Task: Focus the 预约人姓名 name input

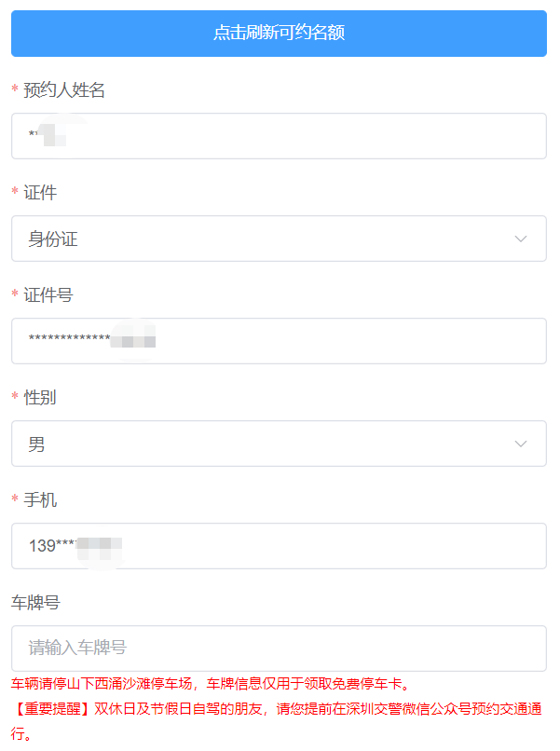Action: pyautogui.click(x=280, y=136)
